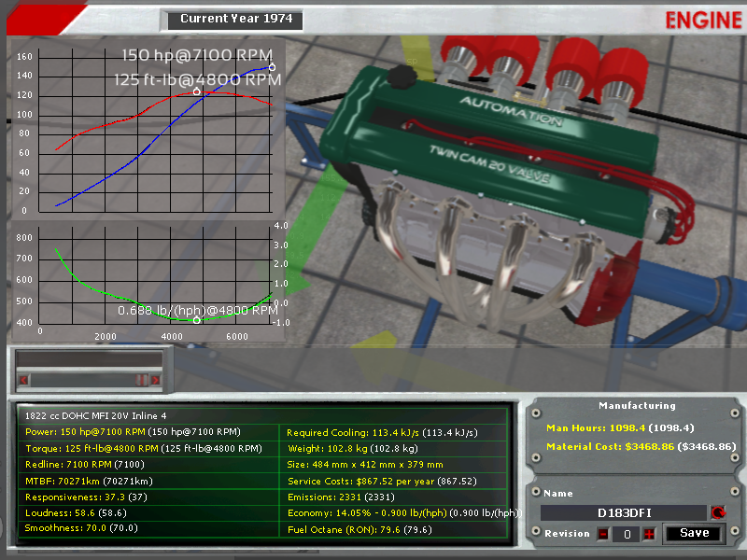Screen dimensions: 747x560
Task: Click the revision number box
Action: [x=626, y=534]
